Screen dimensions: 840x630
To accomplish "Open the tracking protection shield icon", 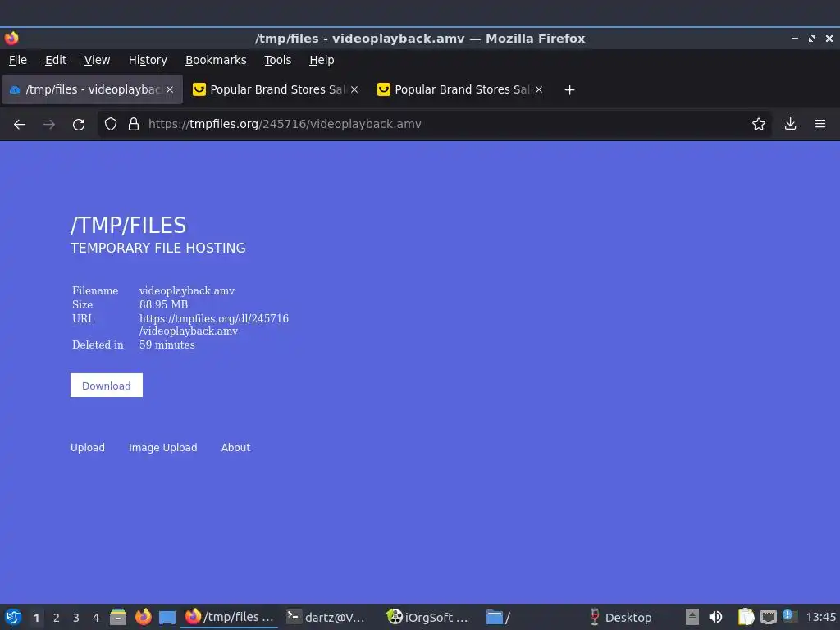I will point(111,125).
